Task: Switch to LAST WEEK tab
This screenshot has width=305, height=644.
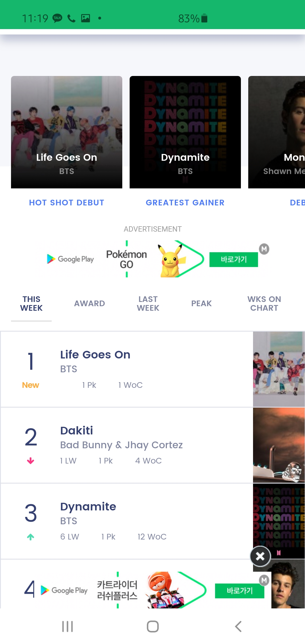Action: (148, 303)
